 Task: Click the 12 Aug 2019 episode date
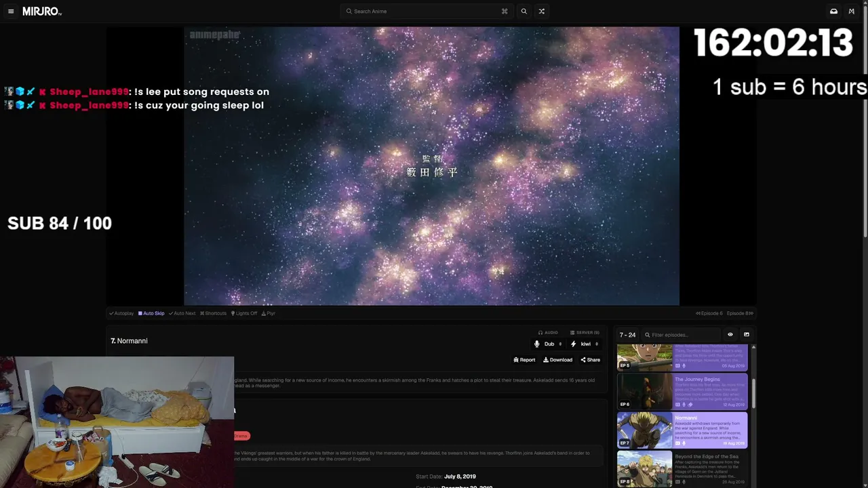point(734,405)
